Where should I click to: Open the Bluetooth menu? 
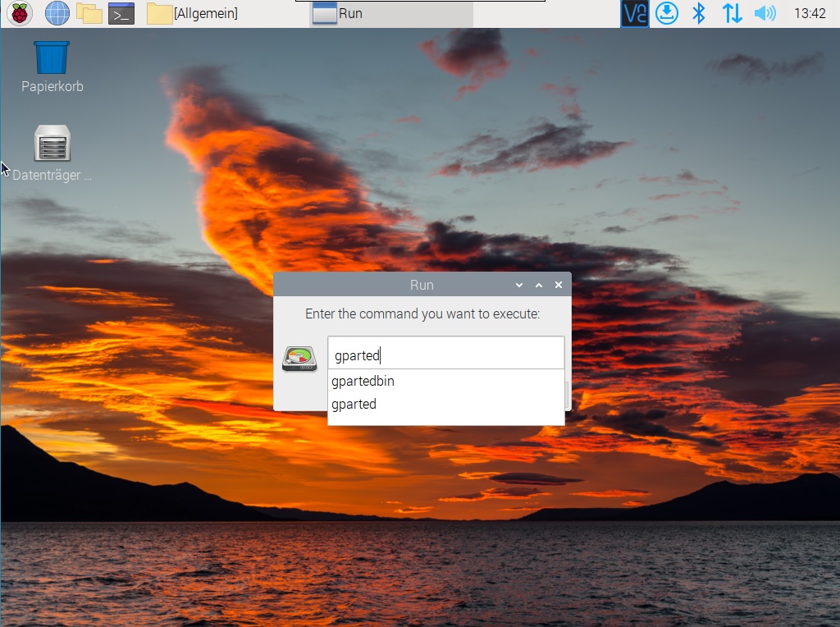(x=699, y=13)
